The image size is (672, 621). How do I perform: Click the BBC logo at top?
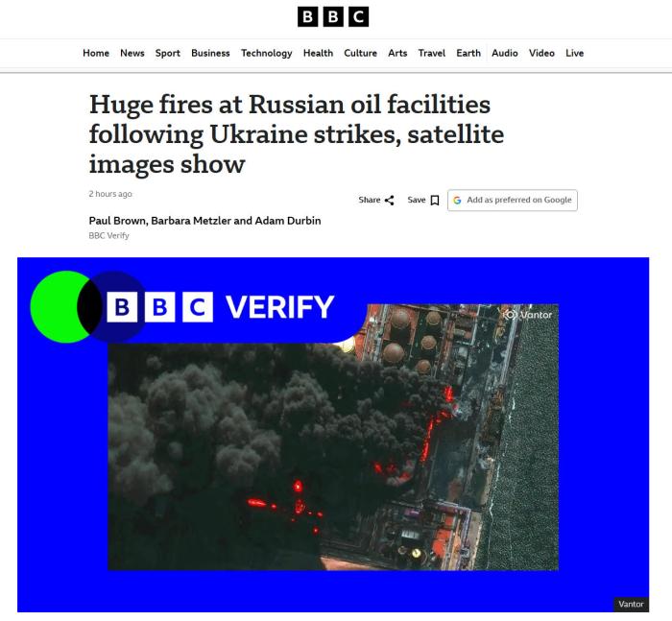pyautogui.click(x=333, y=16)
